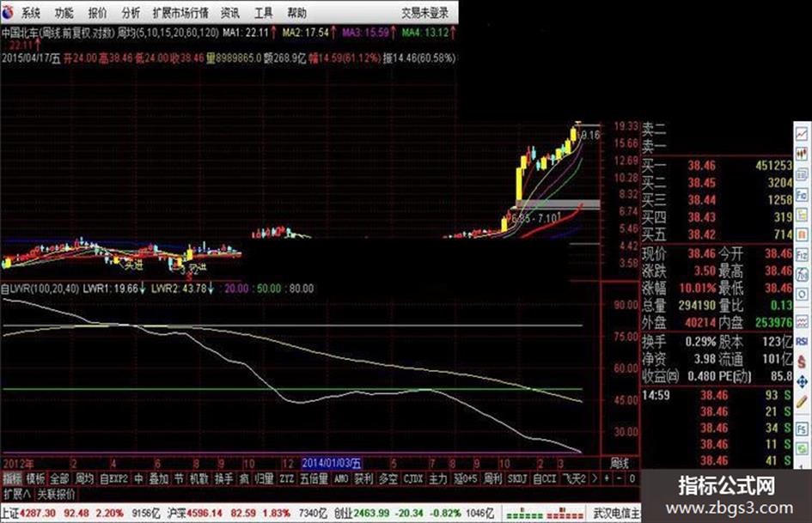Click the circle O icon in sidebar
This screenshot has width=812, height=523.
(803, 295)
